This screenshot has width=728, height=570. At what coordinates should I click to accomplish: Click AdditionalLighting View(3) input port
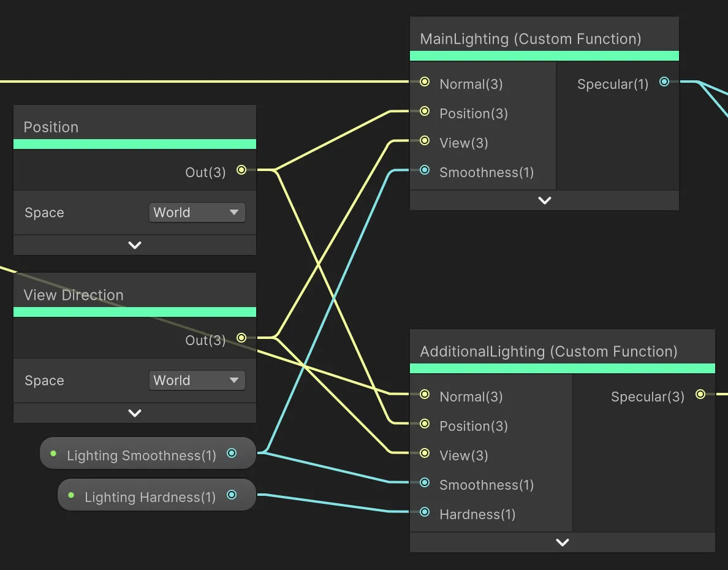point(424,453)
